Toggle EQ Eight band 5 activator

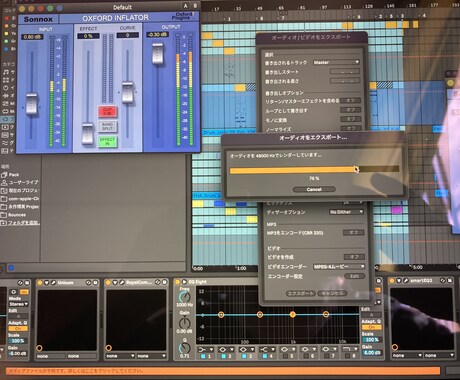click(286, 356)
